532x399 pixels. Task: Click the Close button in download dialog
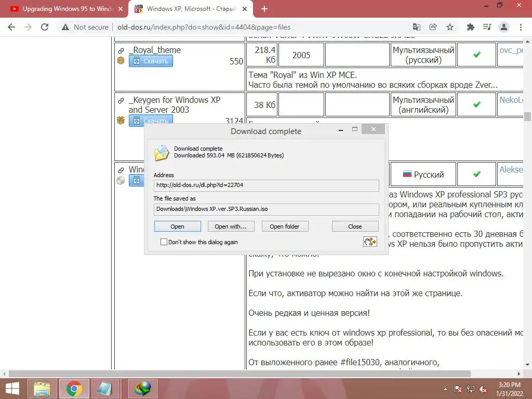(355, 227)
